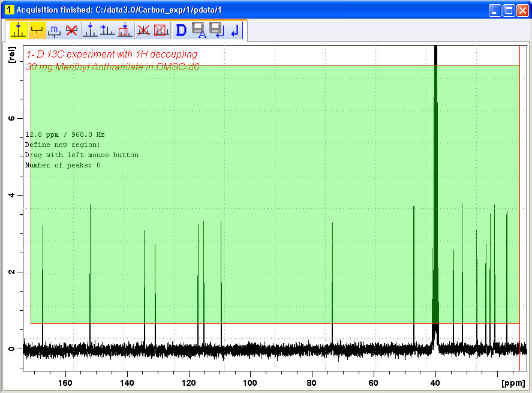Viewport: 532px width, 393px height.
Task: Close the spectrum window
Action: (522, 10)
